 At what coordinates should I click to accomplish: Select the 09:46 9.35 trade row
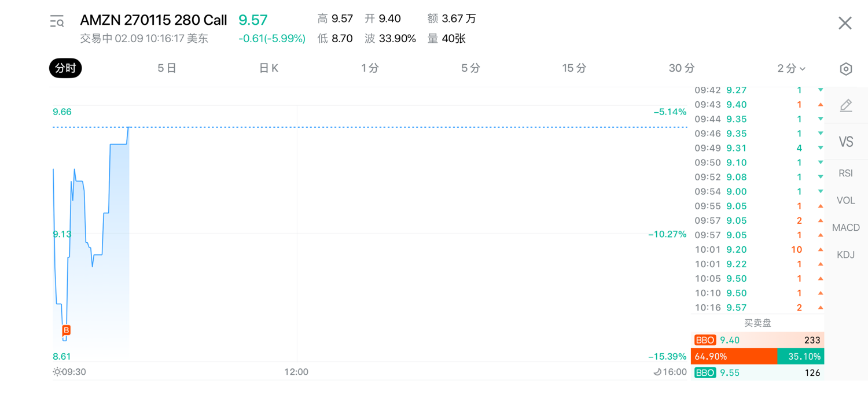point(757,134)
